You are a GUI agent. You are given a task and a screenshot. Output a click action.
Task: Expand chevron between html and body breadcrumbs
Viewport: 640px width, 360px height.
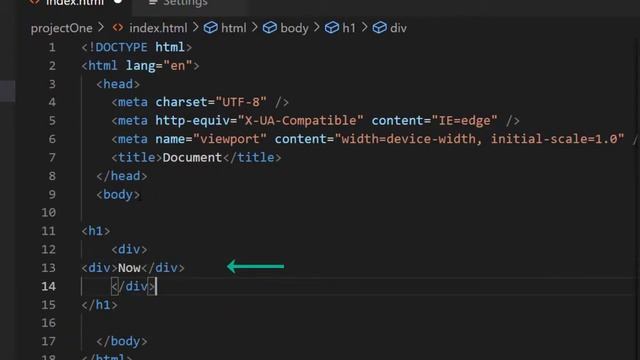(255, 28)
